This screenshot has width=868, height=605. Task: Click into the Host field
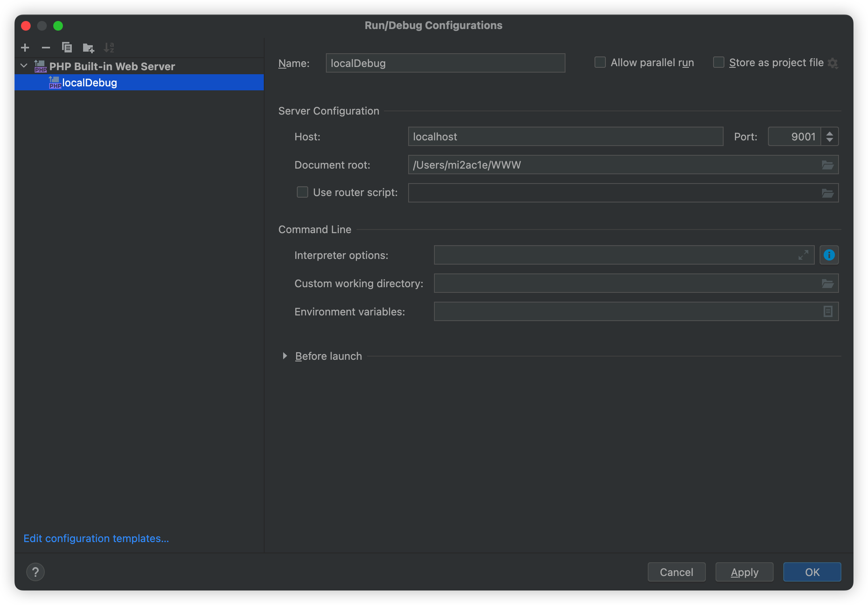(565, 137)
